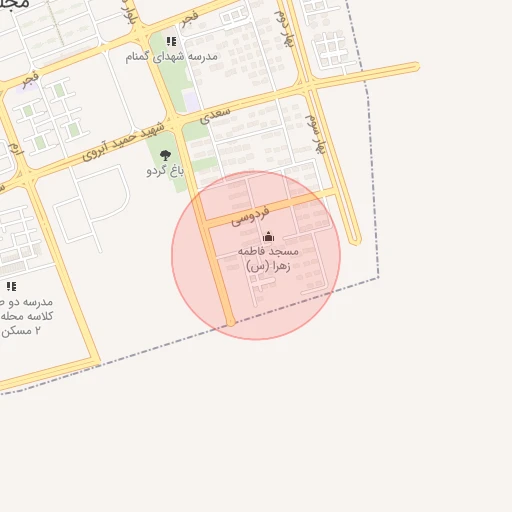The image size is (512, 512).
Task: Click the lavender building patch inside green park strip
Action: click(x=191, y=100)
